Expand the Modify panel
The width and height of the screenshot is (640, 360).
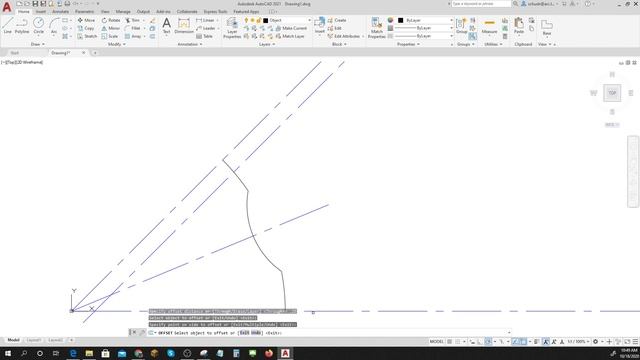tap(116, 44)
